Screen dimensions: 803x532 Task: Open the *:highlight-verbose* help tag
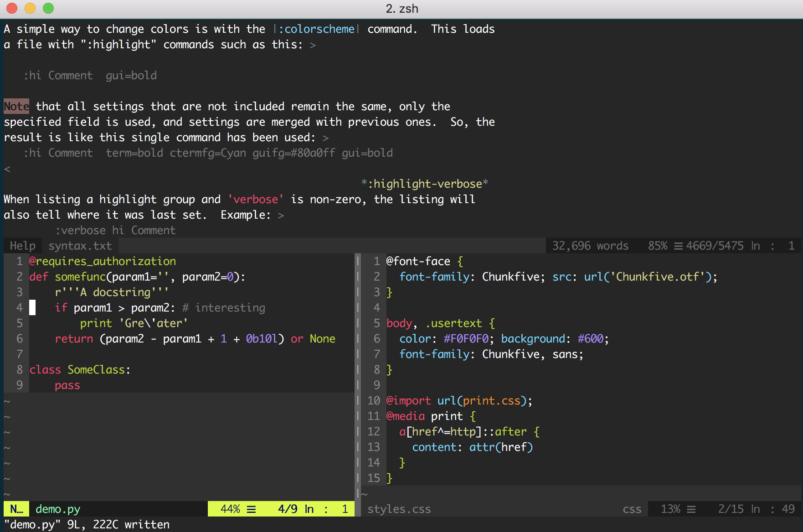pos(424,184)
